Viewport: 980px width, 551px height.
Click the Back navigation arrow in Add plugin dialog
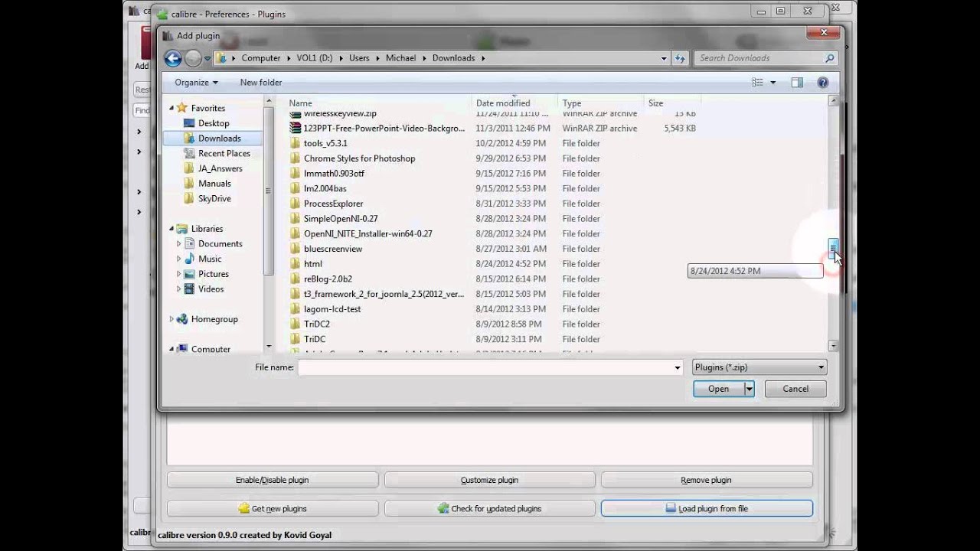click(173, 58)
